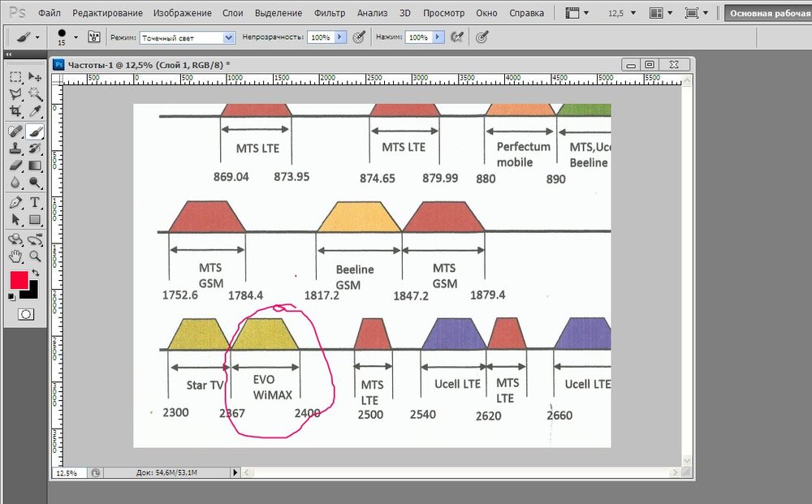Select the Zoom magnifier tool
Screen dimensions: 812x504
pyautogui.click(x=35, y=256)
